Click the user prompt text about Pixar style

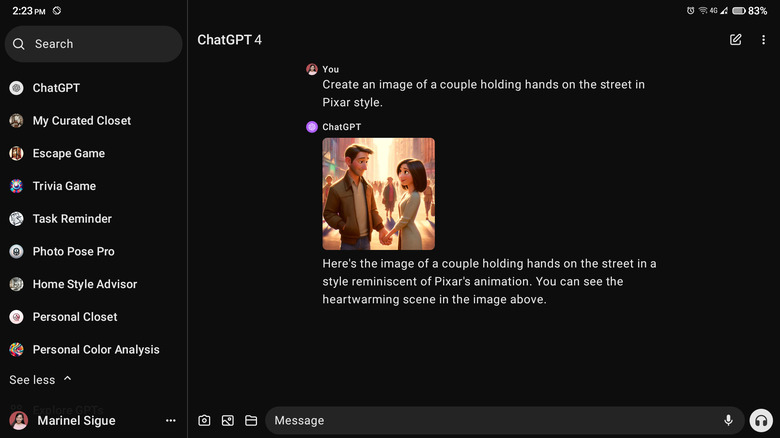point(484,93)
